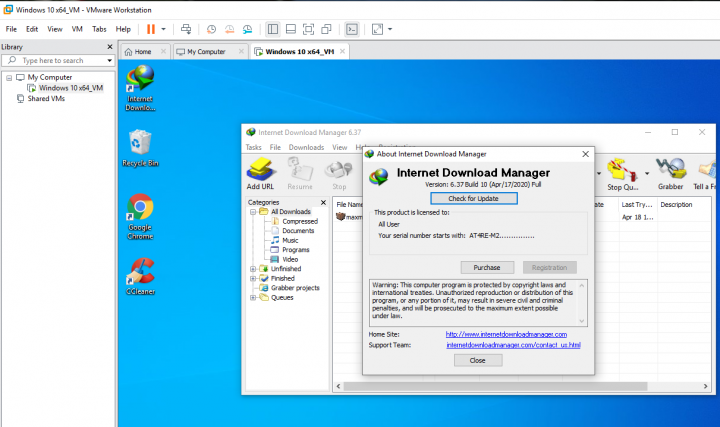Open VMware Tabs menu
The width and height of the screenshot is (720, 427).
pos(99,29)
